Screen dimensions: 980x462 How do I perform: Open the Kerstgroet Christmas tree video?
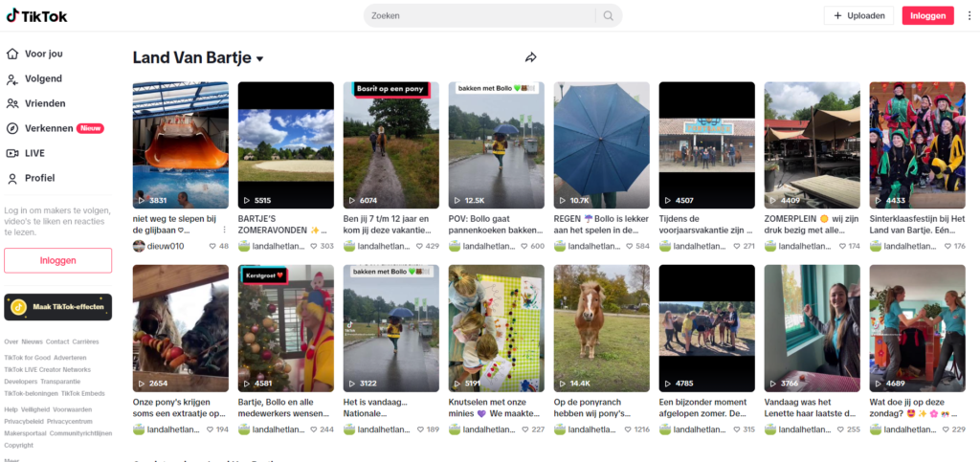tap(286, 328)
